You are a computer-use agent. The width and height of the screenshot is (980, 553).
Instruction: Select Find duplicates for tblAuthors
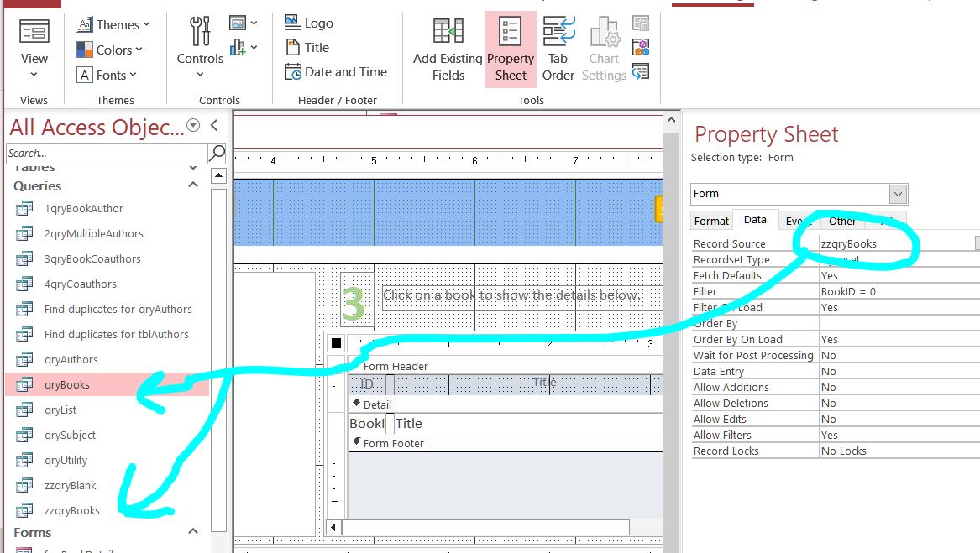pyautogui.click(x=116, y=334)
